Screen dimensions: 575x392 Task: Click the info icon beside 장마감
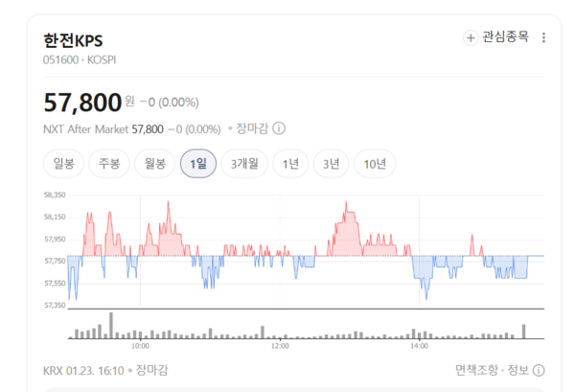279,128
